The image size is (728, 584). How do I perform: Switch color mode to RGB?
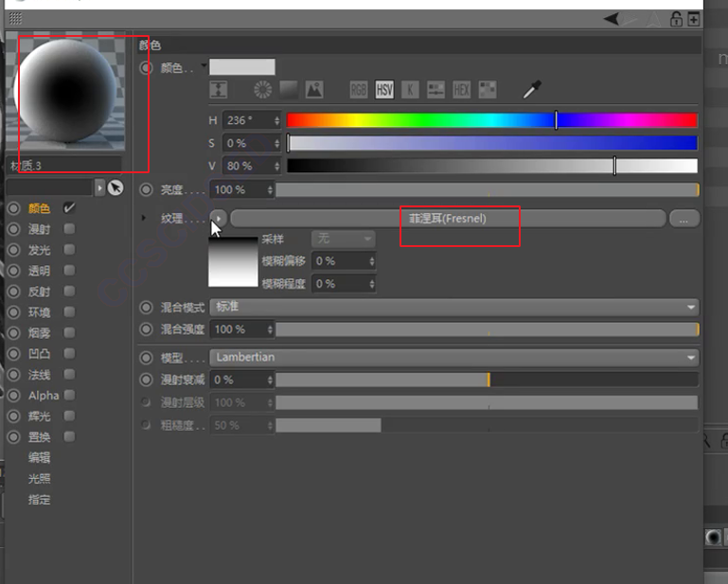click(x=359, y=90)
